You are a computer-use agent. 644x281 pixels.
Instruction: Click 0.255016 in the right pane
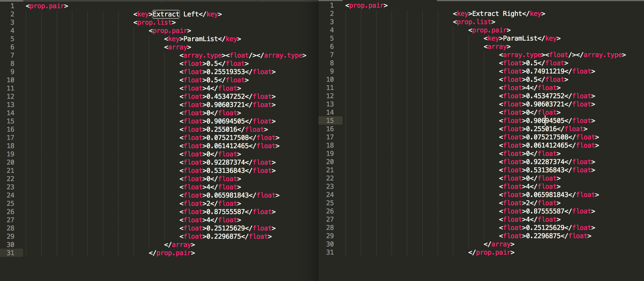click(x=541, y=129)
